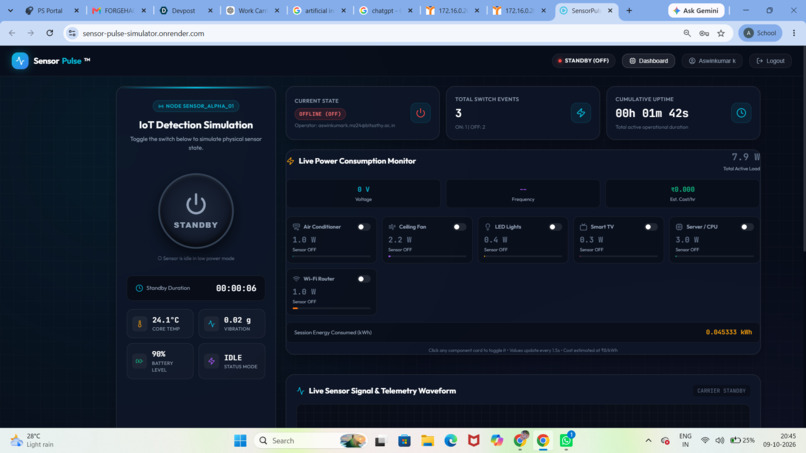The width and height of the screenshot is (806, 453).
Task: Show hidden system tray icons
Action: (x=648, y=441)
